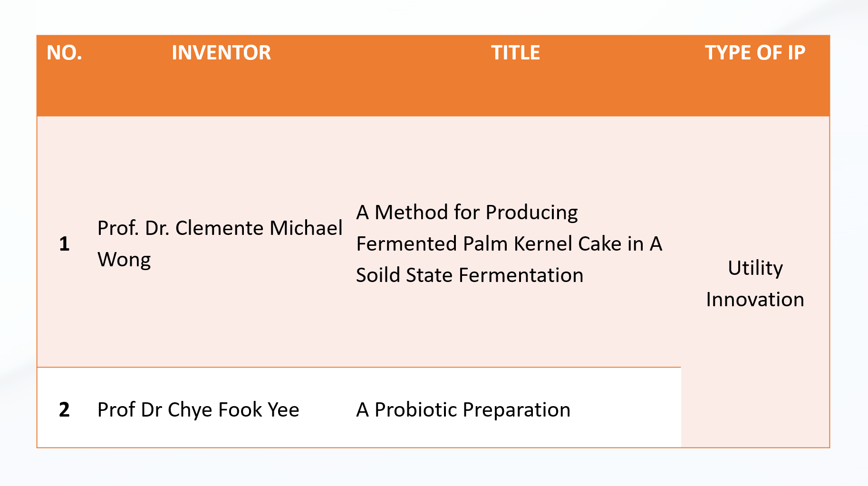Select the text Prof. Dr. Clemente Michael

tap(220, 228)
